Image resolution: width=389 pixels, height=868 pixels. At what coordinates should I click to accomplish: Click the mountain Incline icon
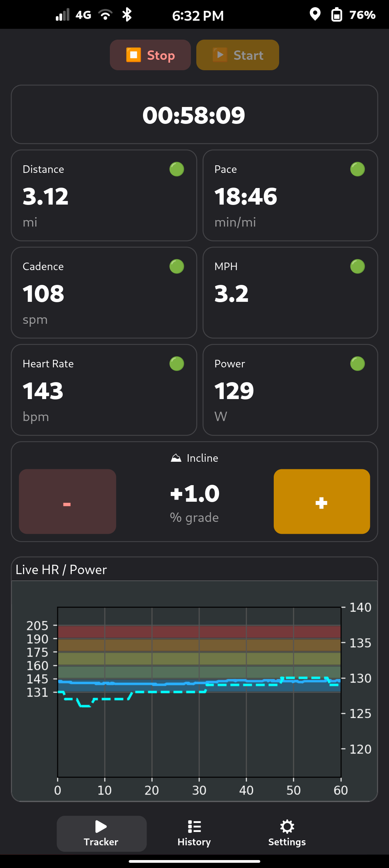point(176,458)
